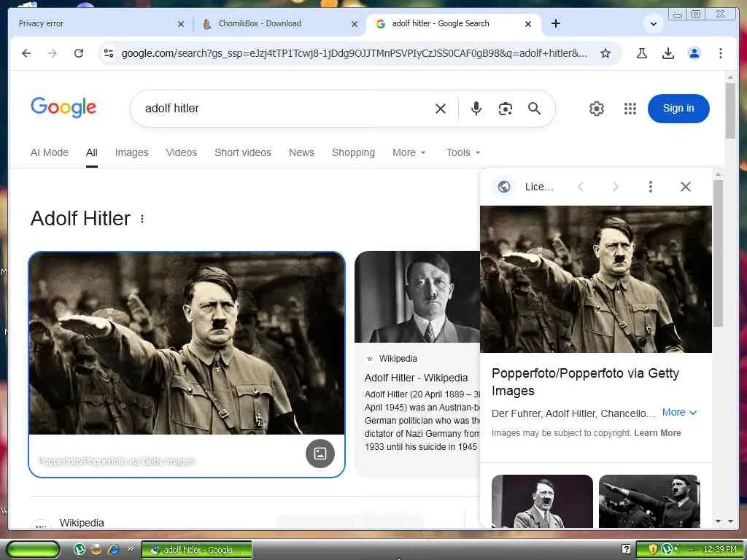Open three-dot options beside Adolf Hitler heading
The width and height of the screenshot is (747, 560).
142,219
